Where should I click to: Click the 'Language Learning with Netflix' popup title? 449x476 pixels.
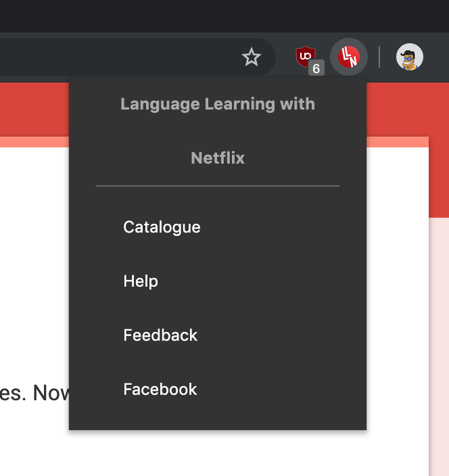click(218, 131)
